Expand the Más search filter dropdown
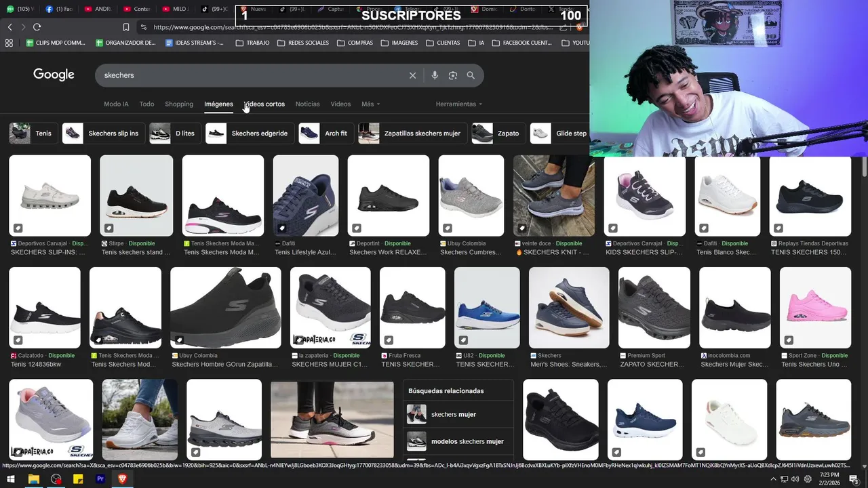868x488 pixels. point(370,104)
